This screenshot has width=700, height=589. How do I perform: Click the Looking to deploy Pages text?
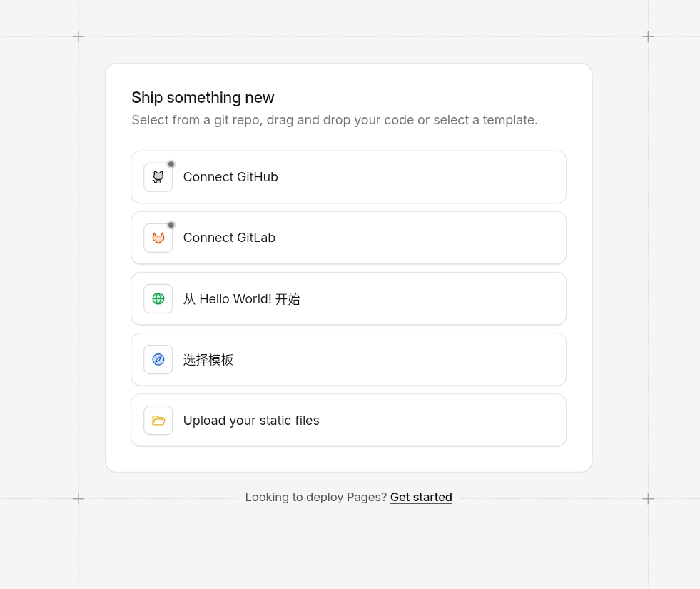(x=315, y=497)
